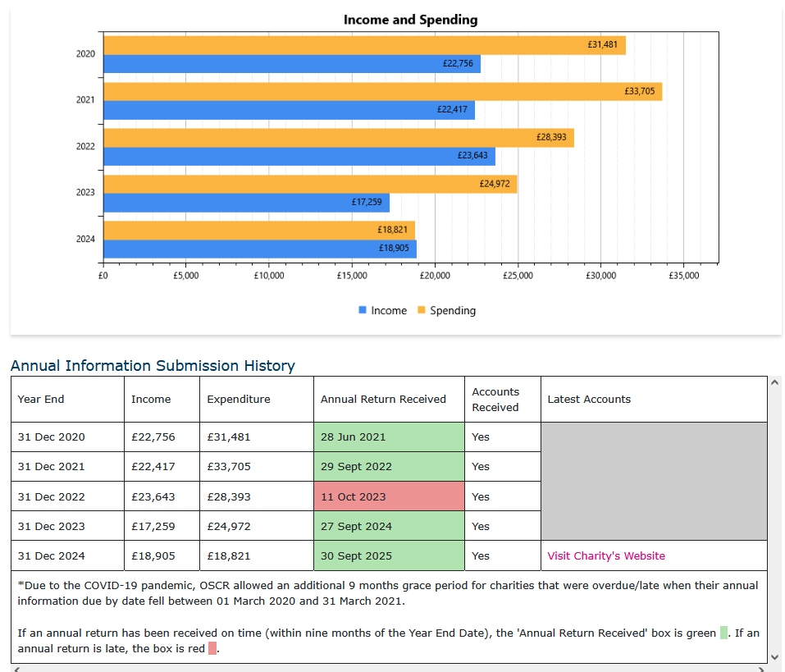
Task: Click the green 28 Jun 2021 cell
Action: (388, 437)
